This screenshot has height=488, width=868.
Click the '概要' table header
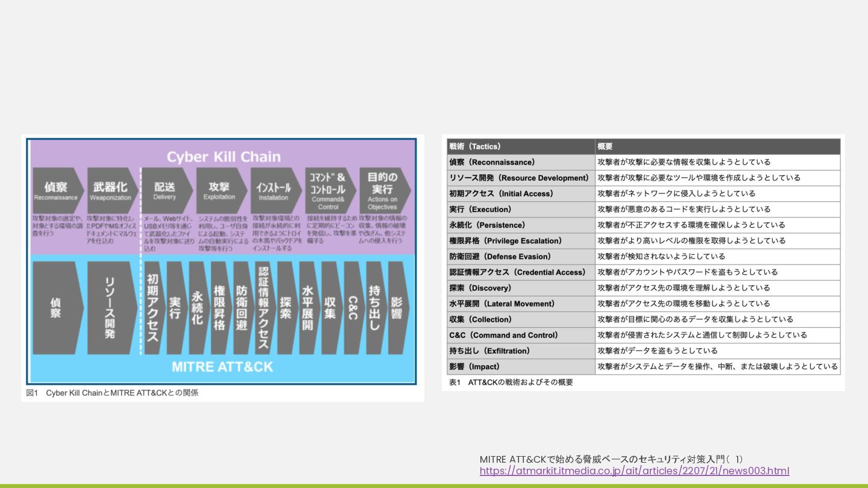[x=718, y=146]
